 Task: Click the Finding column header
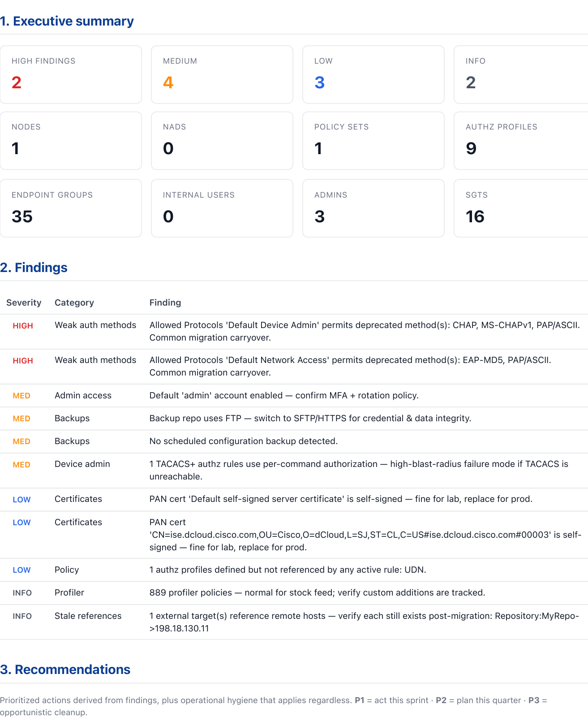point(165,302)
